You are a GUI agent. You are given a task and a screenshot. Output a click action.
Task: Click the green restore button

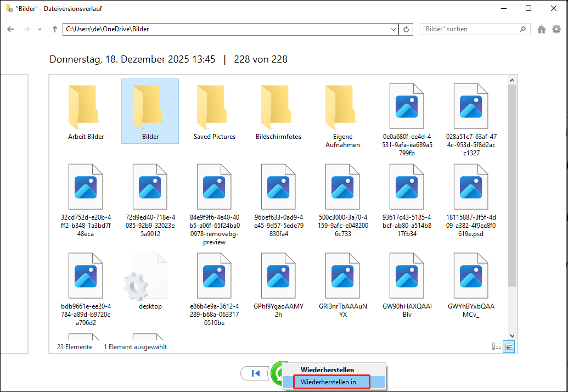pos(277,373)
